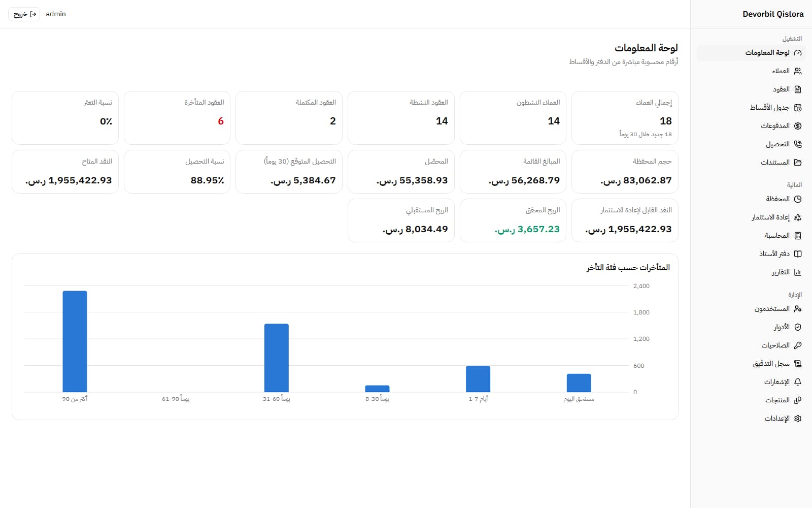Go to the المنتجات products menu item
812x508 pixels.
[751, 400]
